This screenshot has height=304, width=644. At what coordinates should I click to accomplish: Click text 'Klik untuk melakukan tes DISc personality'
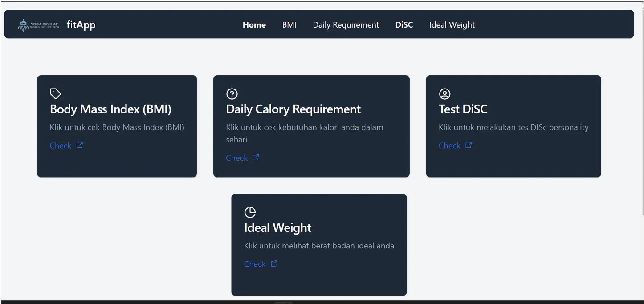pyautogui.click(x=514, y=127)
